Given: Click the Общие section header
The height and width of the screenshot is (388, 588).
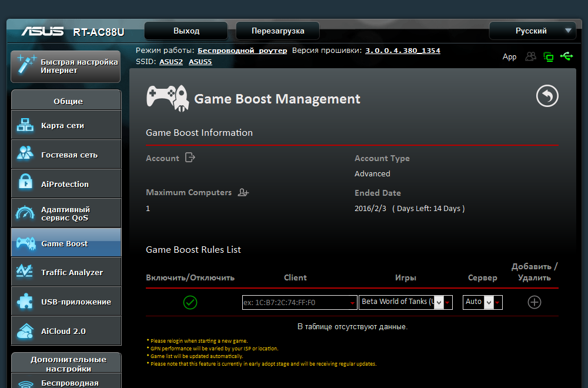Looking at the screenshot, I should [x=66, y=101].
